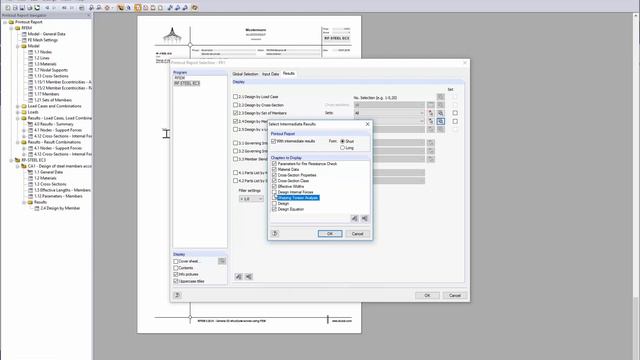
Task: Click the leftmost icon in the top toolbar
Action: [7, 7]
